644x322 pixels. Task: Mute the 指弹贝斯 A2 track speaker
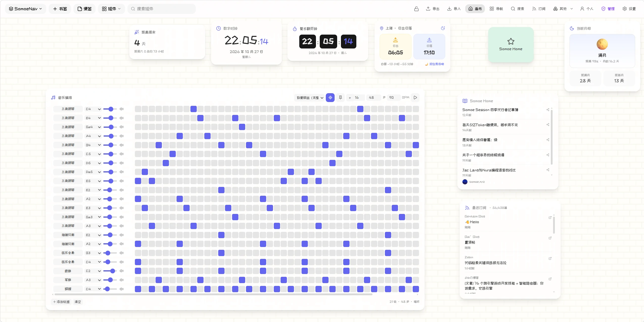[x=121, y=244]
